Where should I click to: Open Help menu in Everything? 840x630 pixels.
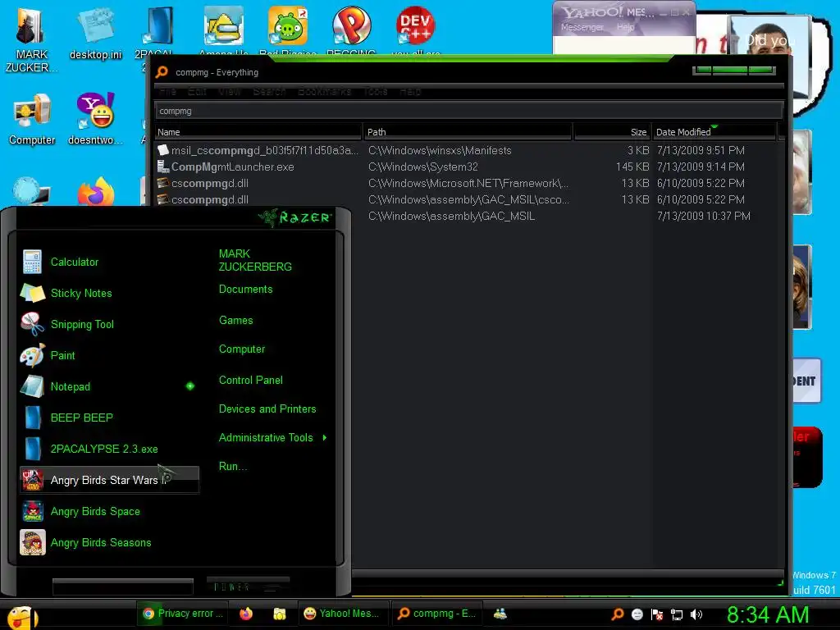(x=410, y=92)
